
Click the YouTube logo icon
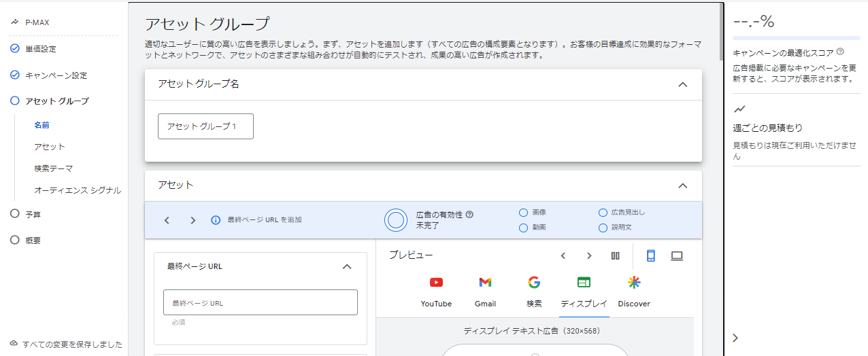pos(437,283)
